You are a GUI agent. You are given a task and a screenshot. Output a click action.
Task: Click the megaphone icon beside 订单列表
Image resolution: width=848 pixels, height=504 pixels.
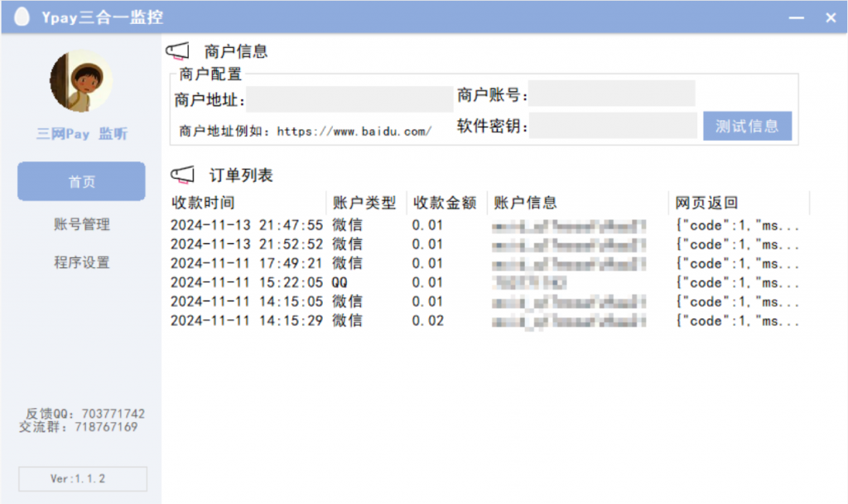[184, 173]
